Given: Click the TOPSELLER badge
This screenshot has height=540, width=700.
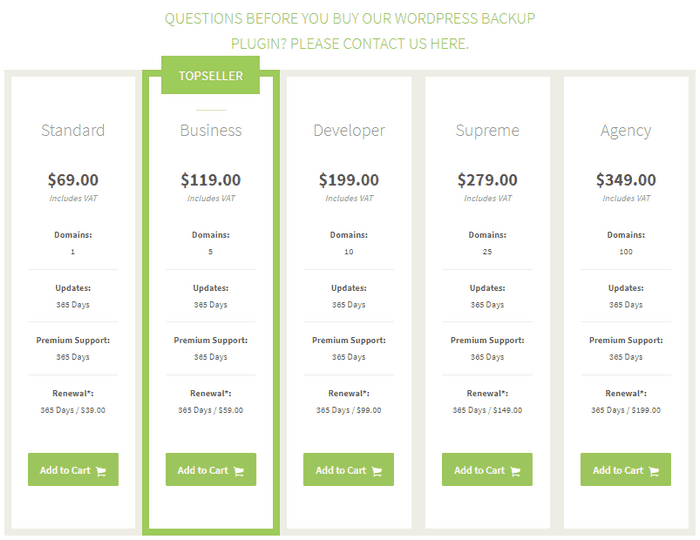Looking at the screenshot, I should [210, 75].
